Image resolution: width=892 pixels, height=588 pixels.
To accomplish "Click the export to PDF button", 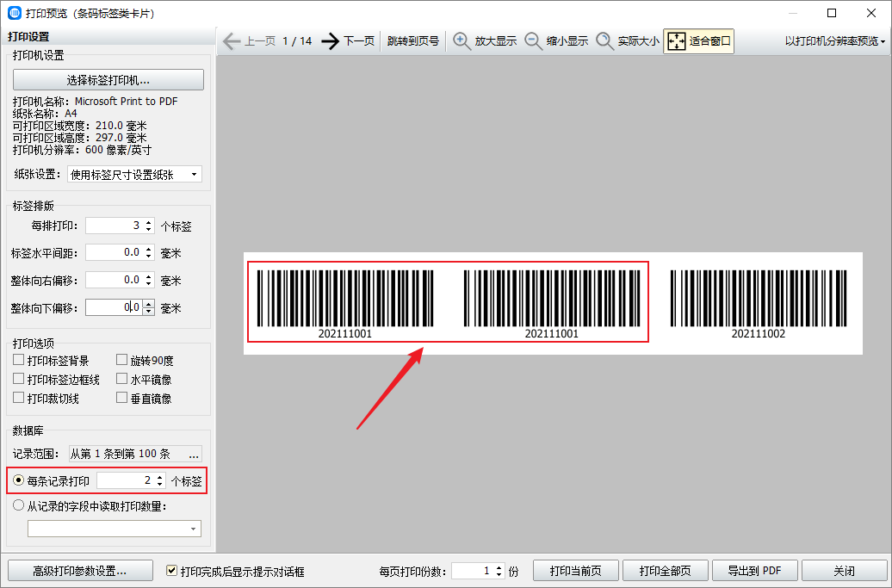I will coord(754,571).
